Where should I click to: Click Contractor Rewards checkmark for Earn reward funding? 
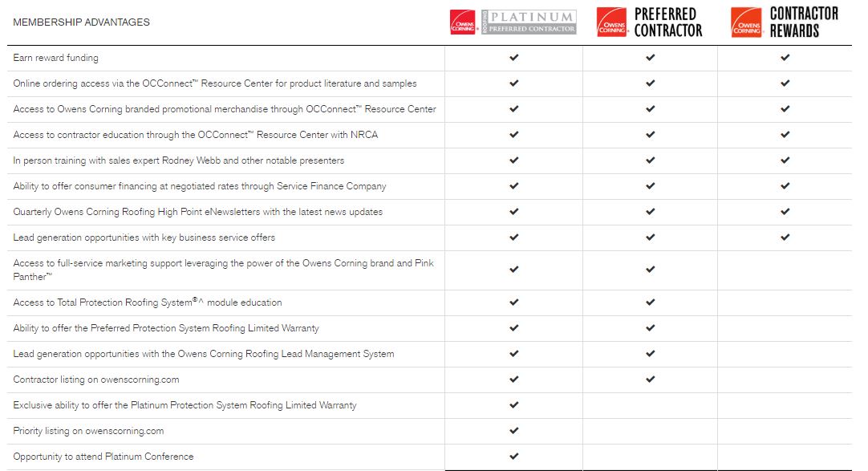785,58
